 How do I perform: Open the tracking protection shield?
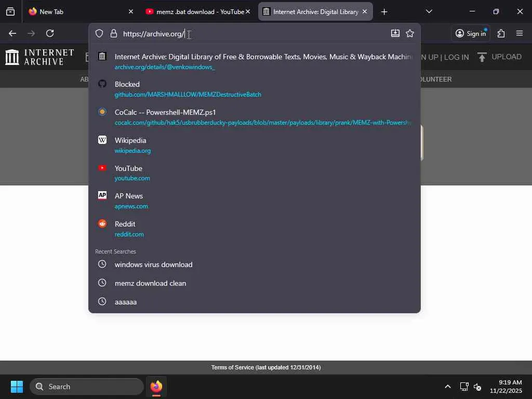[x=99, y=33]
